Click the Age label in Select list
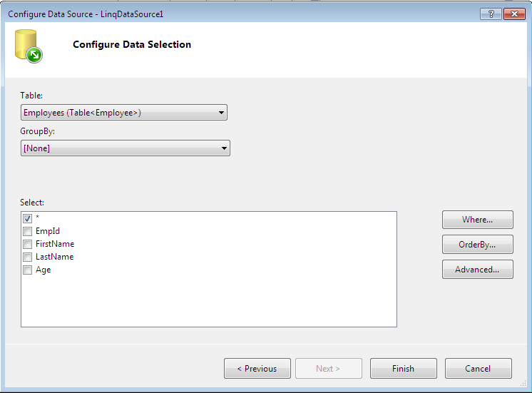This screenshot has height=393, width=532. (43, 270)
